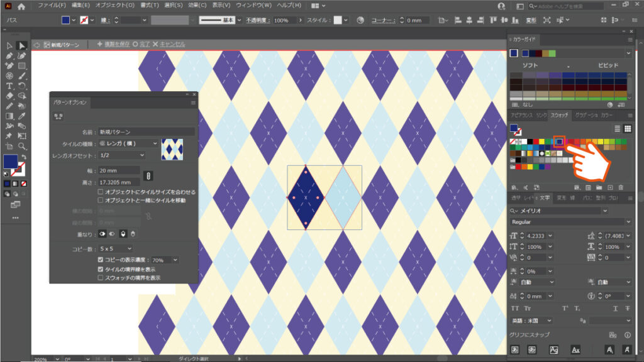
Task: Click コーナー link in control bar
Action: (383, 20)
